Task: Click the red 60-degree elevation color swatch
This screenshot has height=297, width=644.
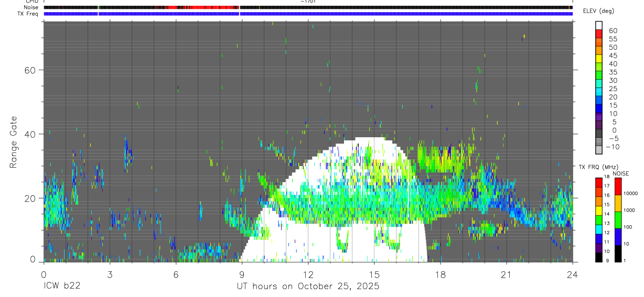Action: [599, 34]
